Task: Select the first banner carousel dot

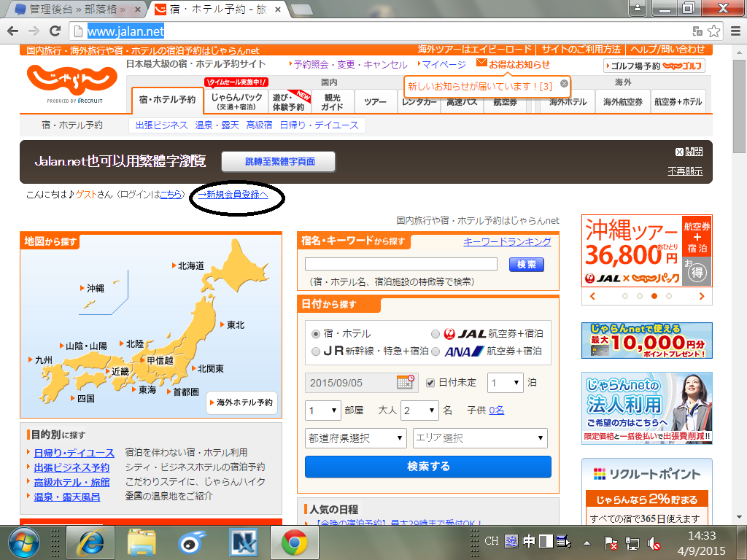Action: pos(625,296)
